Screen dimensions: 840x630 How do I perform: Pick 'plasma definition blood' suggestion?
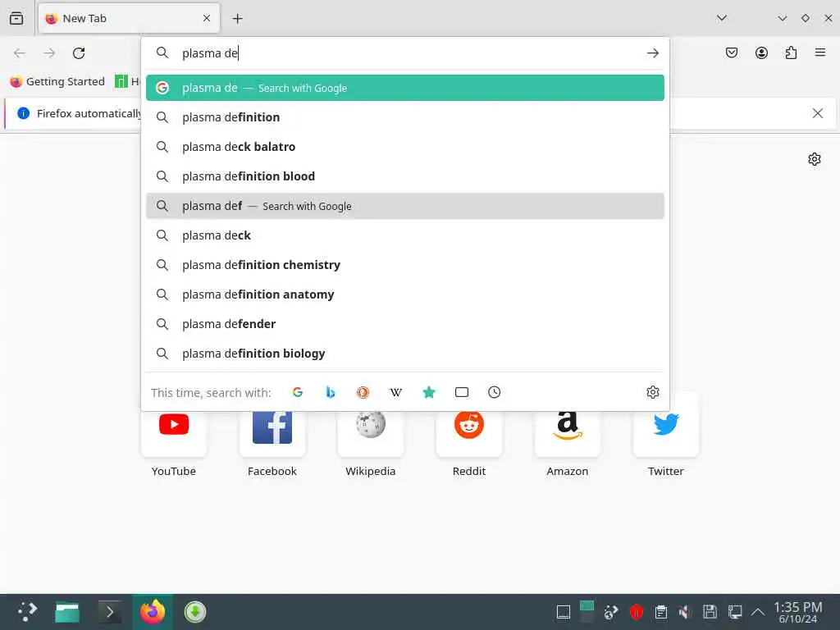[x=405, y=176]
